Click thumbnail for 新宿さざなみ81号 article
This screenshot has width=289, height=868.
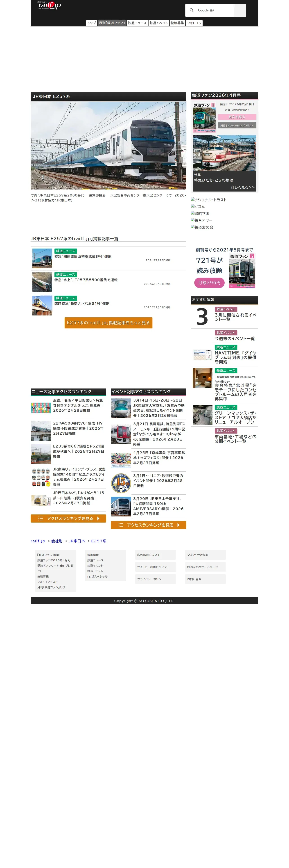(42, 306)
